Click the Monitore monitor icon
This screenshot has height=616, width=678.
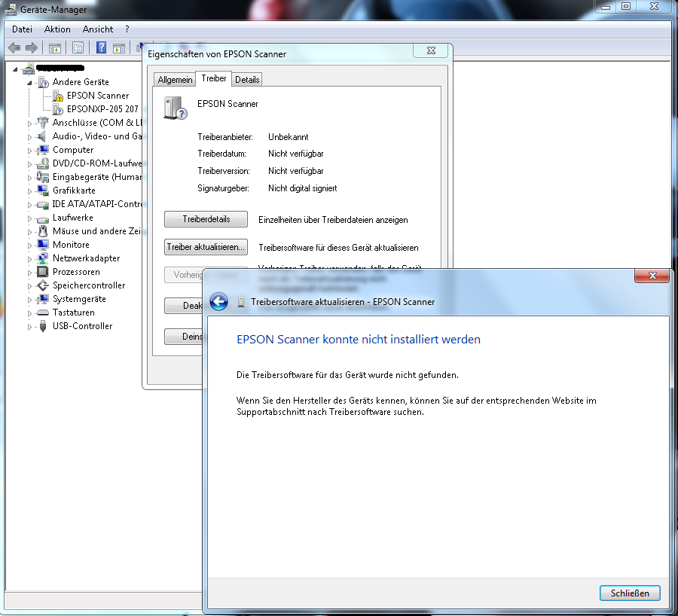[43, 245]
